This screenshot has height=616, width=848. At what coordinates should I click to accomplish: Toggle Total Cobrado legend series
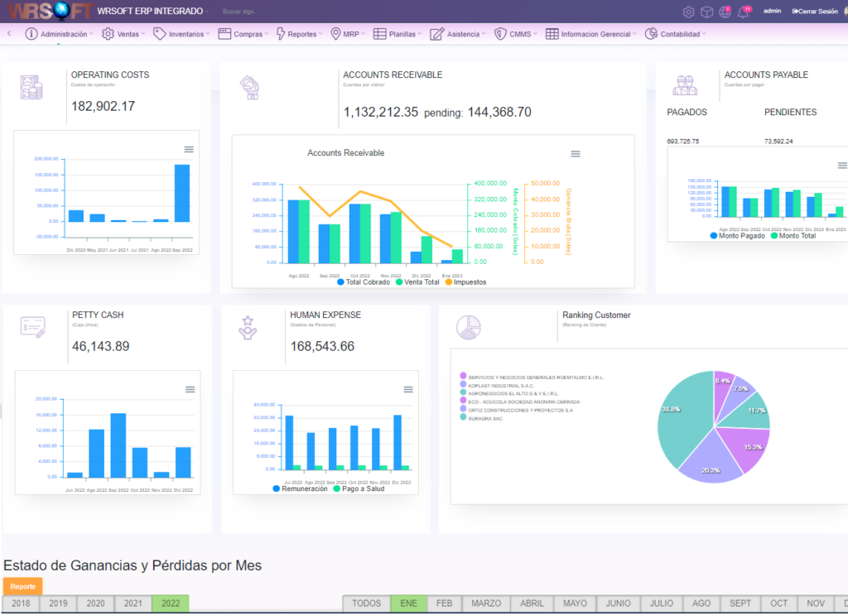click(363, 282)
